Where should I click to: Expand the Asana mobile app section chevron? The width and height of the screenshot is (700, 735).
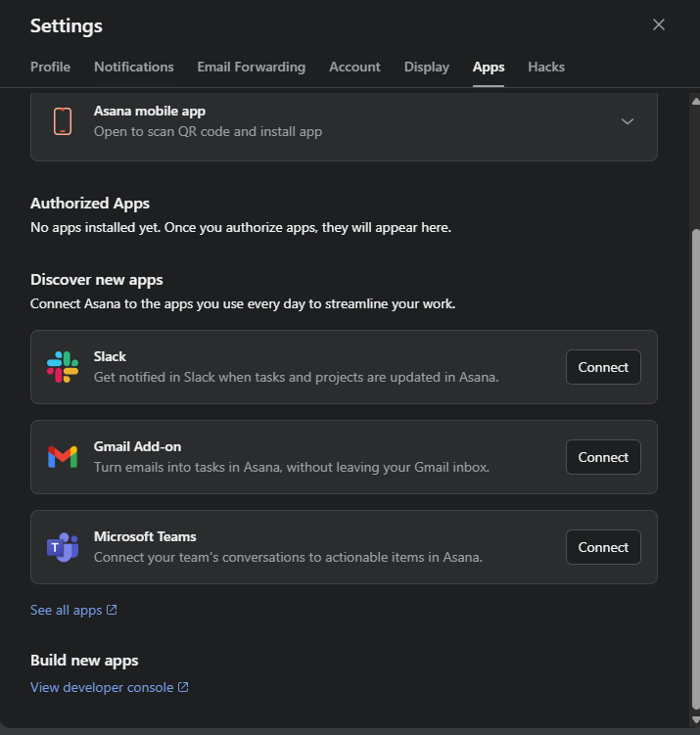pyautogui.click(x=628, y=121)
